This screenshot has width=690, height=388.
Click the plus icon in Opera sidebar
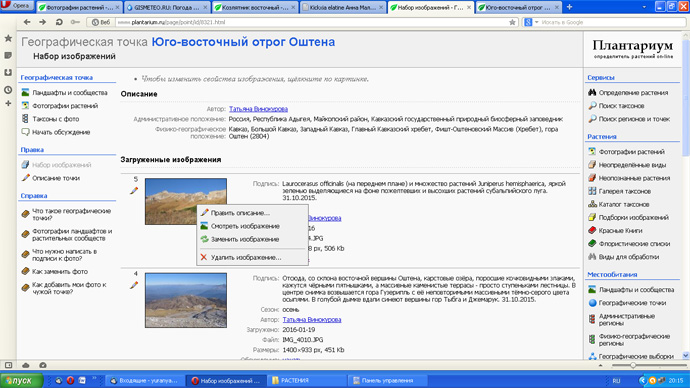click(8, 103)
